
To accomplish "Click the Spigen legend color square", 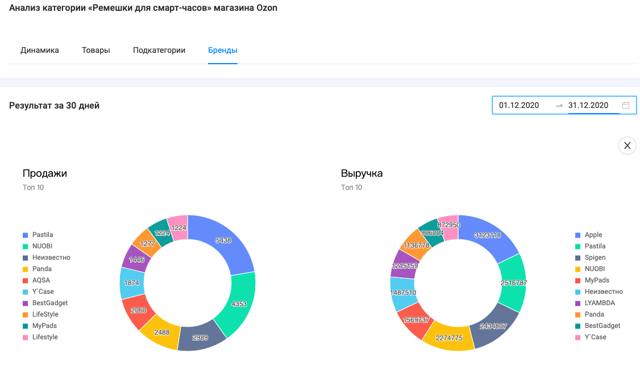I will pyautogui.click(x=578, y=258).
